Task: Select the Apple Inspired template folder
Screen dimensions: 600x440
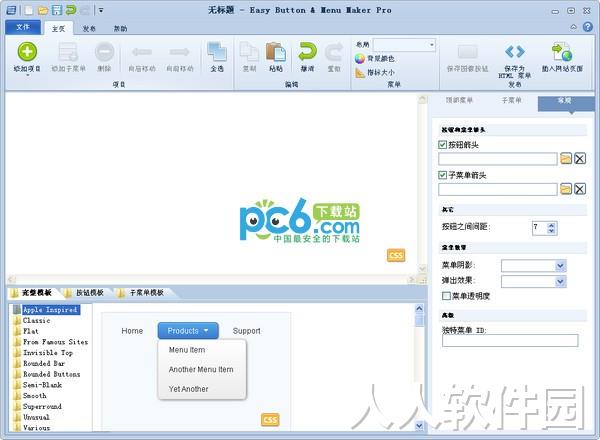Action: [x=46, y=310]
